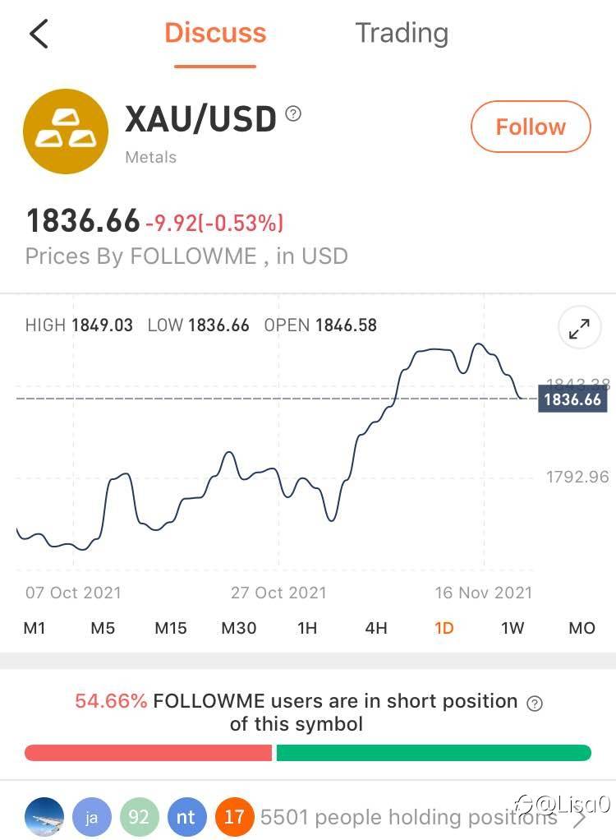Expand the people holding positions chevron
Screen dimensions: 616x840
click(578, 818)
